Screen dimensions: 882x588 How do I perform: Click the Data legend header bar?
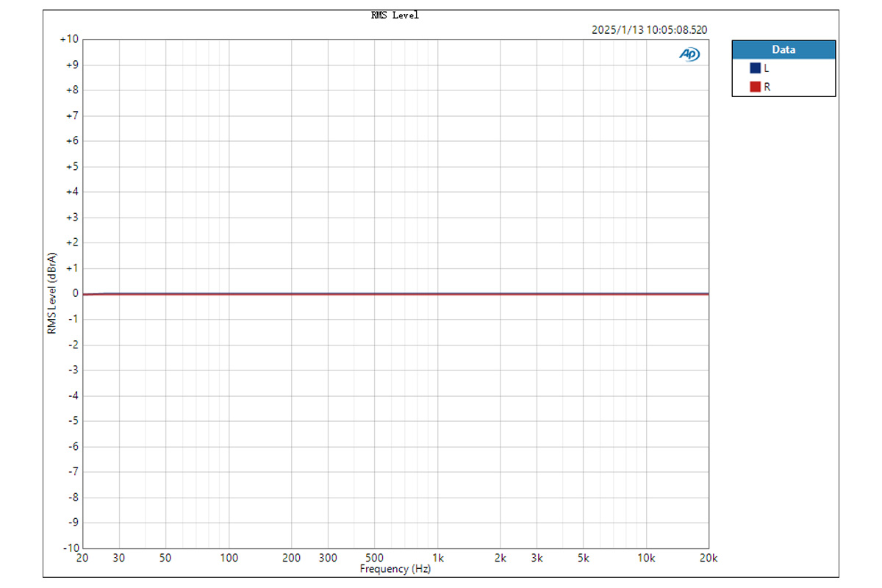[784, 49]
